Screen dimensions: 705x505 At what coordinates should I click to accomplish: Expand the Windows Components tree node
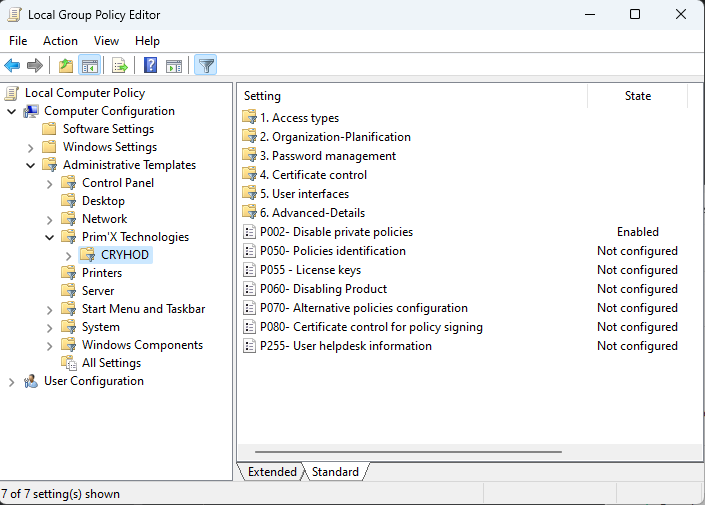pyautogui.click(x=50, y=345)
